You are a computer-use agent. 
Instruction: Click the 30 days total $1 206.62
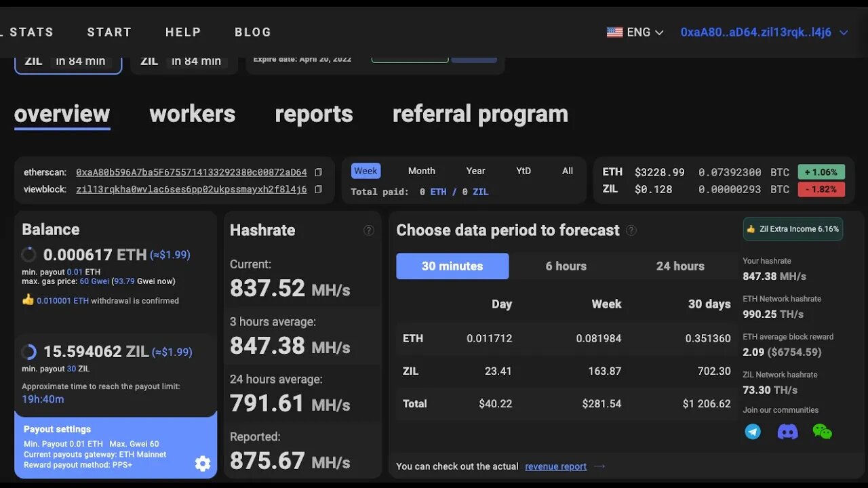707,404
